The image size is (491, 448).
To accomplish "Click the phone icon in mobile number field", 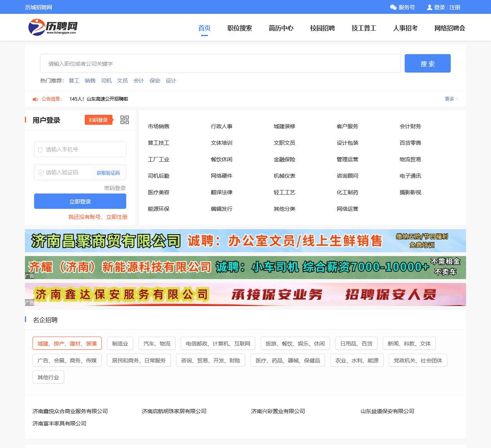I will pyautogui.click(x=40, y=149).
